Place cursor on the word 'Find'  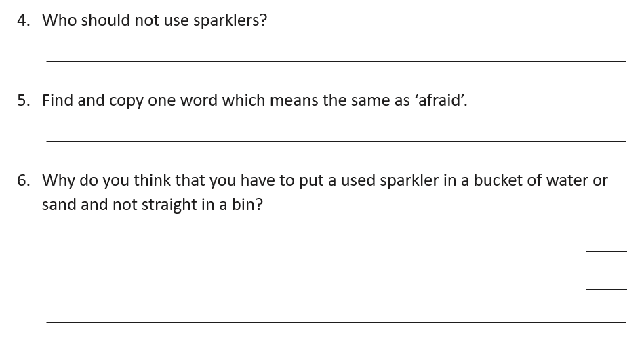click(58, 100)
